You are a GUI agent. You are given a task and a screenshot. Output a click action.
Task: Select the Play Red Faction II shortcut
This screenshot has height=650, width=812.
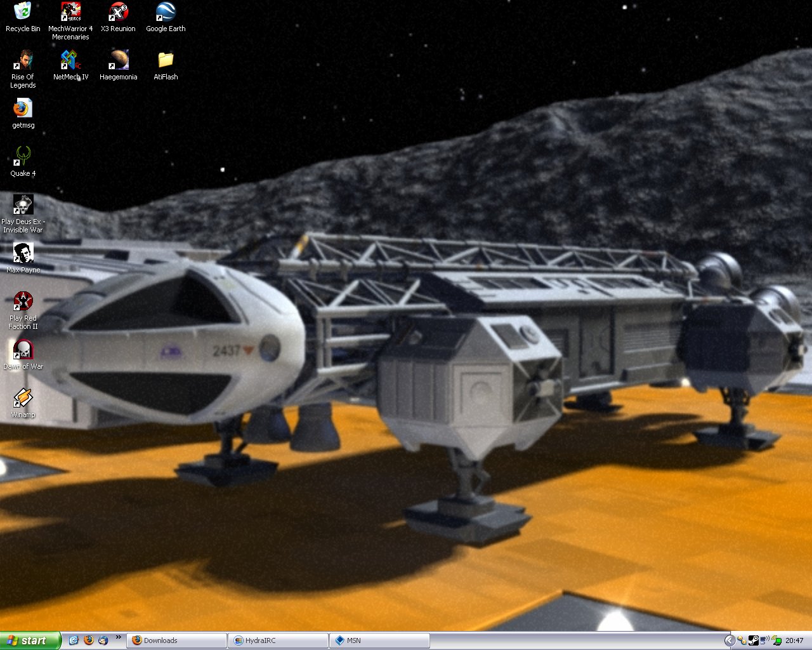coord(23,310)
